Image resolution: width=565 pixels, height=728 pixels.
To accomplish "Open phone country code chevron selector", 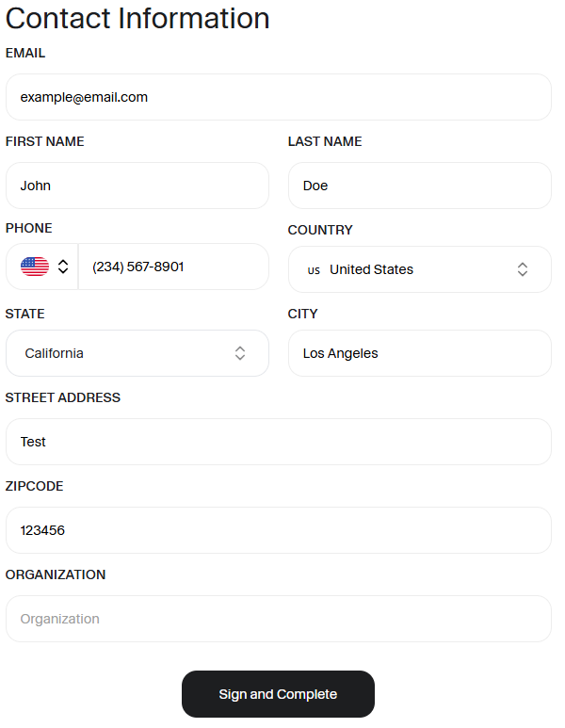I will click(63, 267).
